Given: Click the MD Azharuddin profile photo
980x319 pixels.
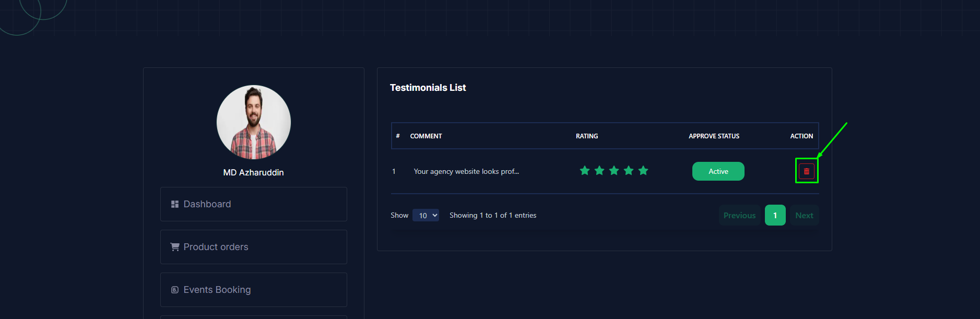Looking at the screenshot, I should coord(254,122).
